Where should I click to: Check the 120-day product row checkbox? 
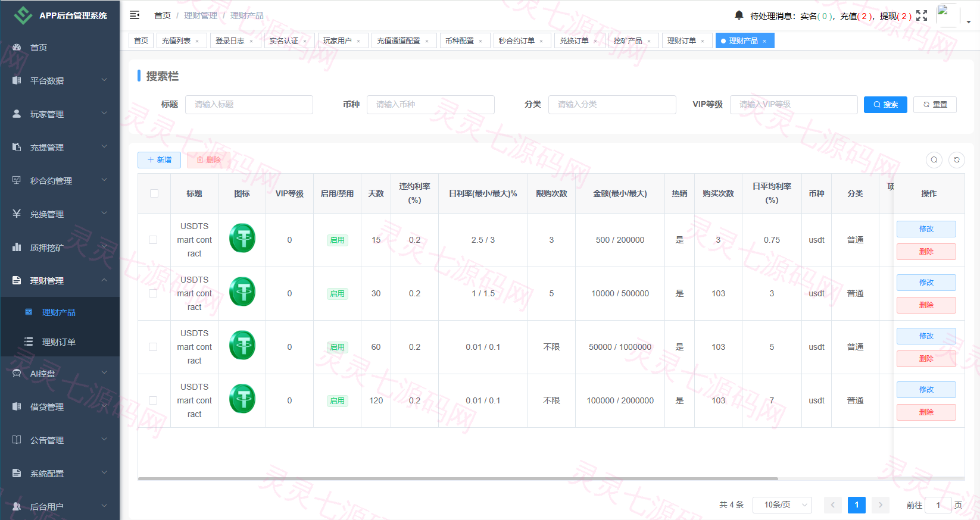[153, 400]
